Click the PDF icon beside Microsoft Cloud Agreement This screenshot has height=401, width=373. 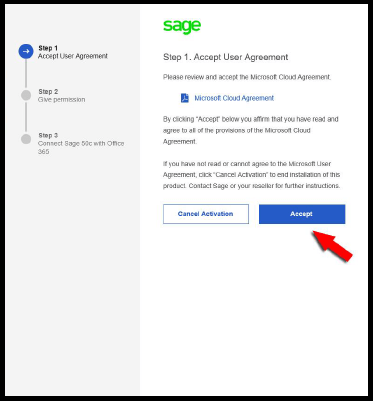point(185,98)
